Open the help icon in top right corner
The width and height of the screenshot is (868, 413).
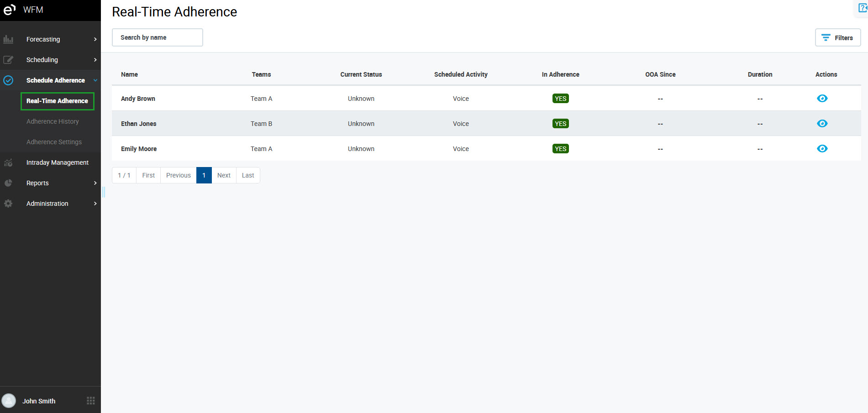863,8
